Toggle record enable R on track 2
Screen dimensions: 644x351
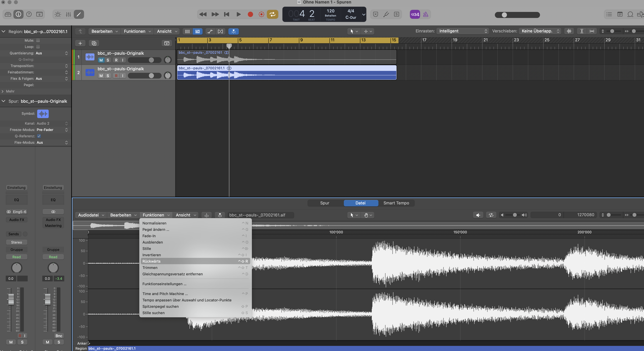116,76
